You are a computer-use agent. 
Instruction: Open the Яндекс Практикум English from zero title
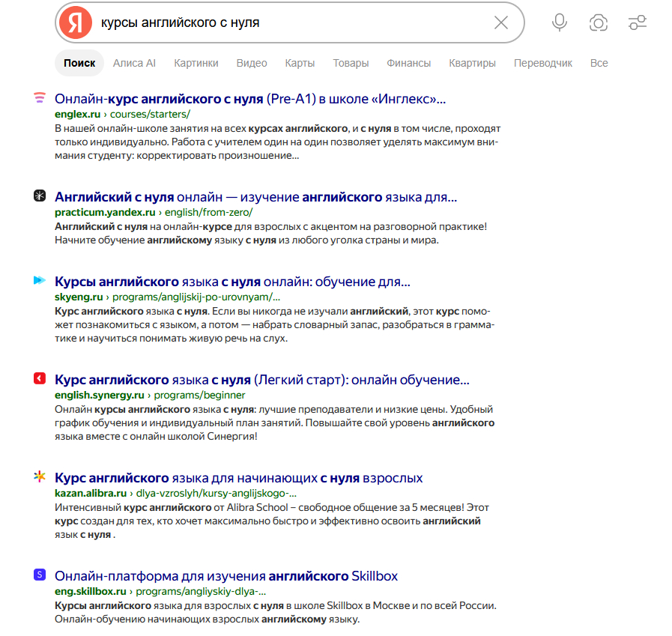[x=256, y=197]
